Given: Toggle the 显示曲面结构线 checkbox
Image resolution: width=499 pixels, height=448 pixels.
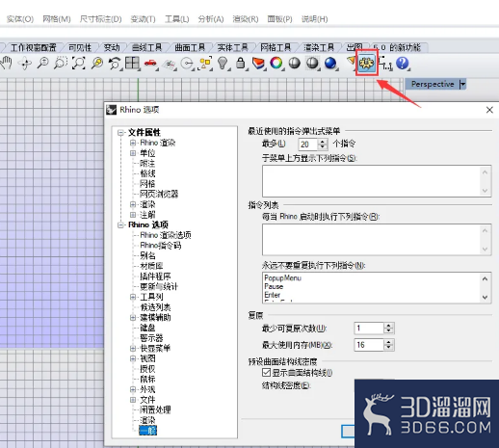Looking at the screenshot, I should [x=266, y=373].
